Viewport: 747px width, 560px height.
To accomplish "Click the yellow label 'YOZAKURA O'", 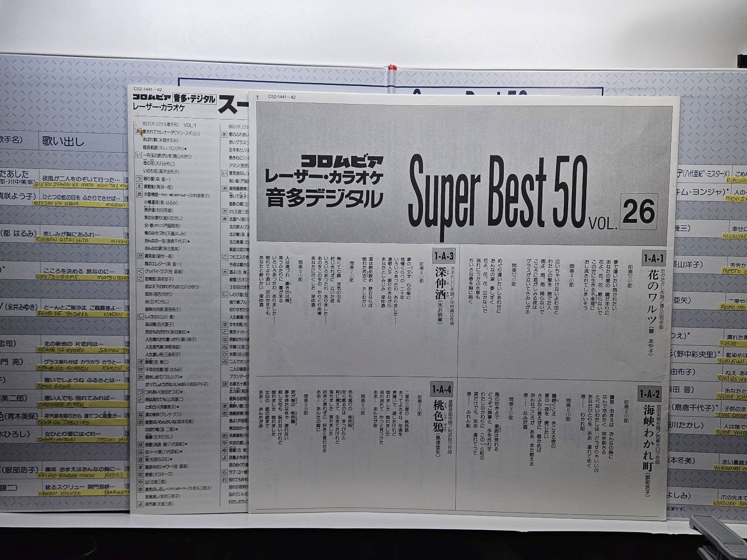I will 730,469.
